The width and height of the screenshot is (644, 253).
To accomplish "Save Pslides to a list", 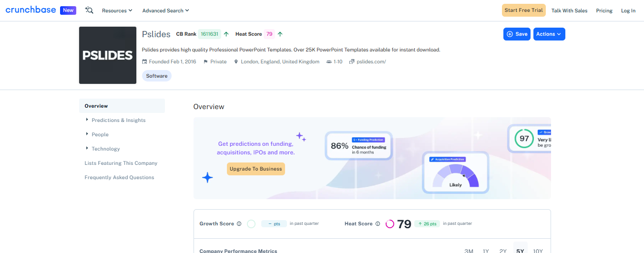I will (517, 34).
